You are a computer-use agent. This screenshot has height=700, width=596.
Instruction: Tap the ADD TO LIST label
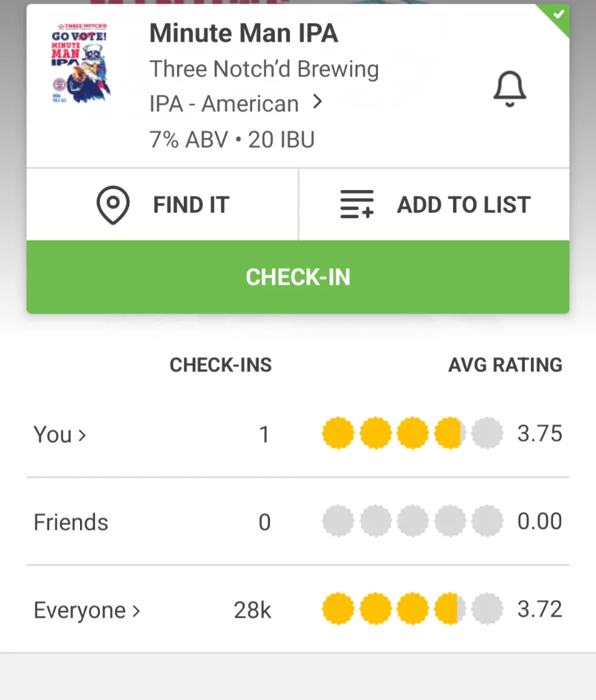pos(463,204)
